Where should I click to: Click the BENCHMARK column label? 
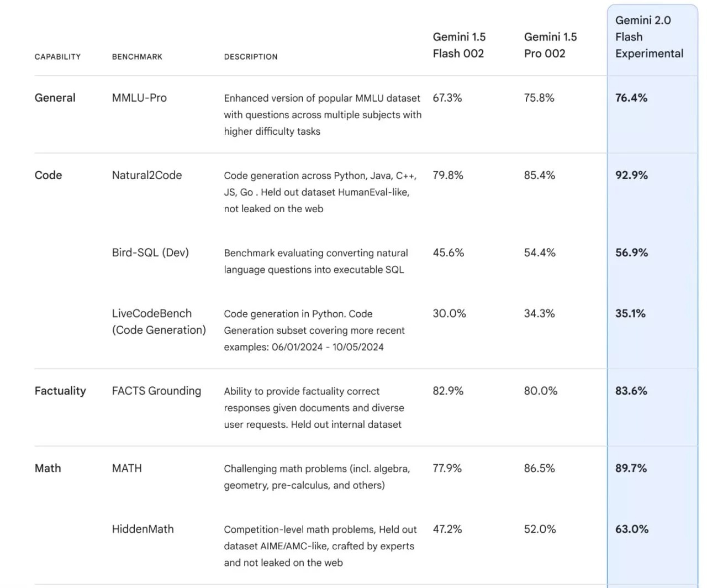pyautogui.click(x=137, y=57)
